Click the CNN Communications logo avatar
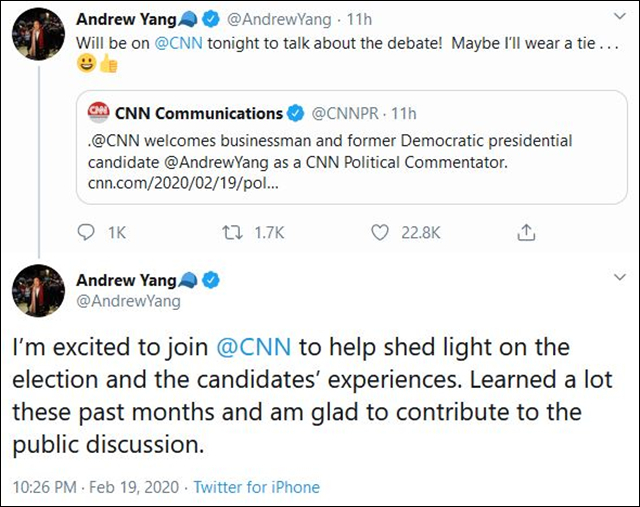This screenshot has width=640, height=507. [99, 113]
